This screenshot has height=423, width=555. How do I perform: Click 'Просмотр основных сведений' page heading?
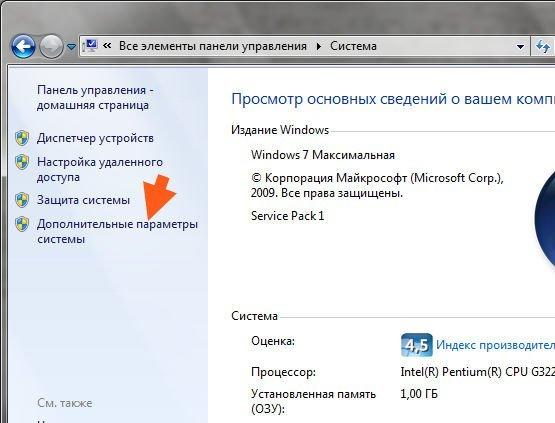point(393,99)
